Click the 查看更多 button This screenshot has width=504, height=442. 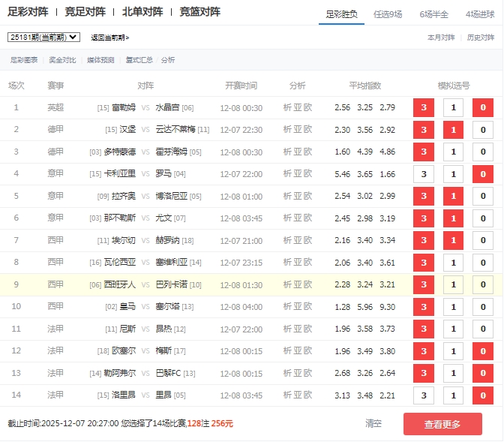[x=442, y=424]
